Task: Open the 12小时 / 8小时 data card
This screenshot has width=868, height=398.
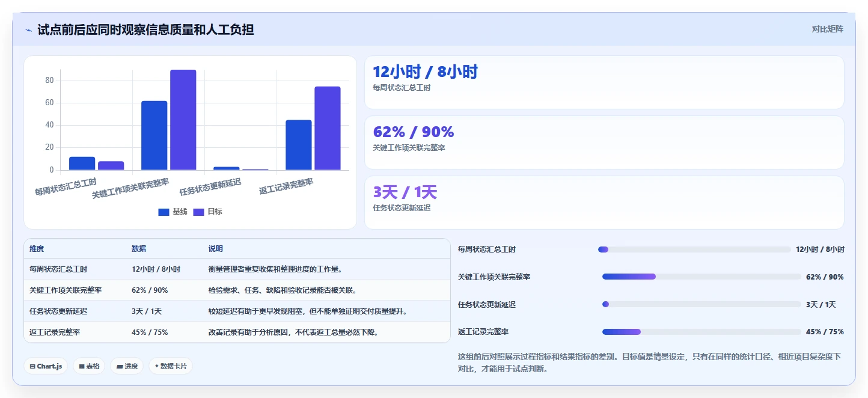Action: click(604, 82)
